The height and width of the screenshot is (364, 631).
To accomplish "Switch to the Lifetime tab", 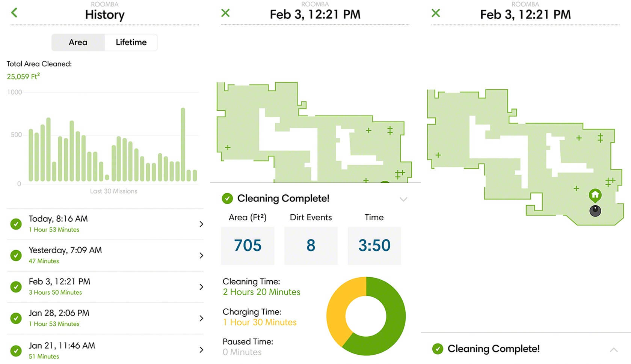I will (131, 42).
